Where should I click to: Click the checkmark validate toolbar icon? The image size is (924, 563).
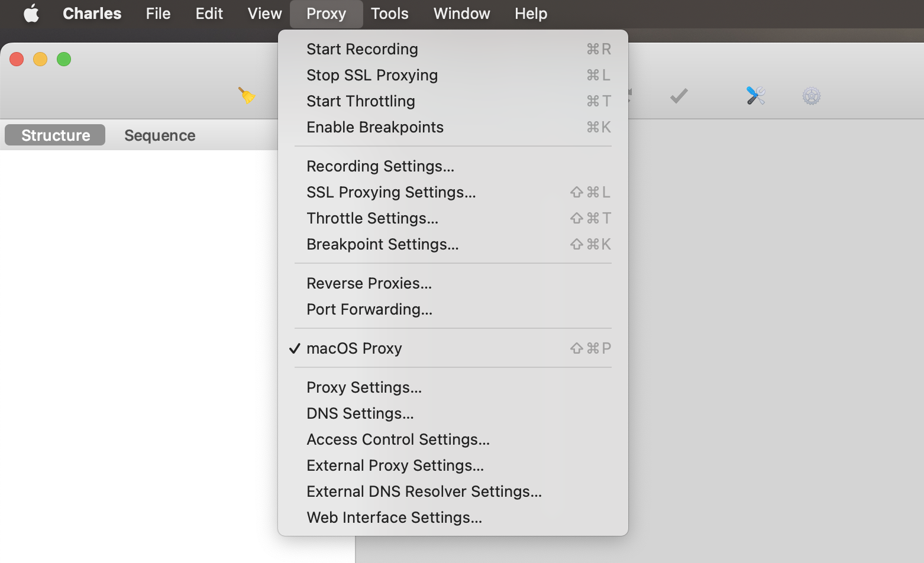679,95
